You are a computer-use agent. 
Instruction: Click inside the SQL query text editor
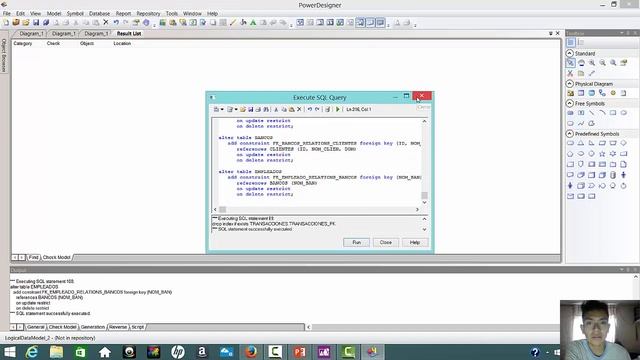click(316, 162)
